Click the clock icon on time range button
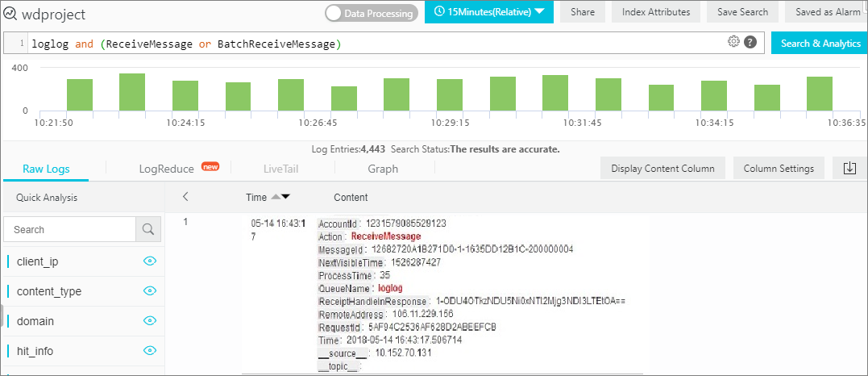 point(440,11)
